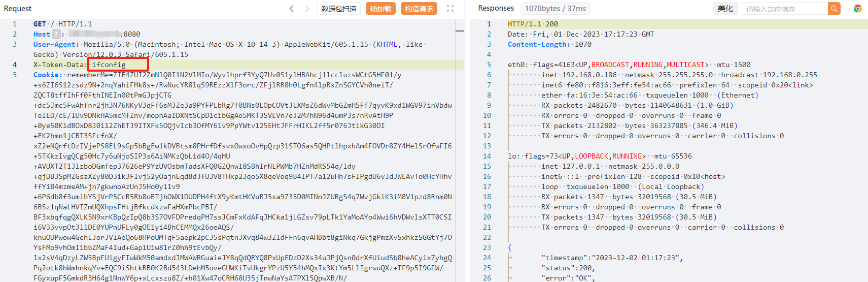Click the eth0: flags=4163 line

(x=629, y=65)
